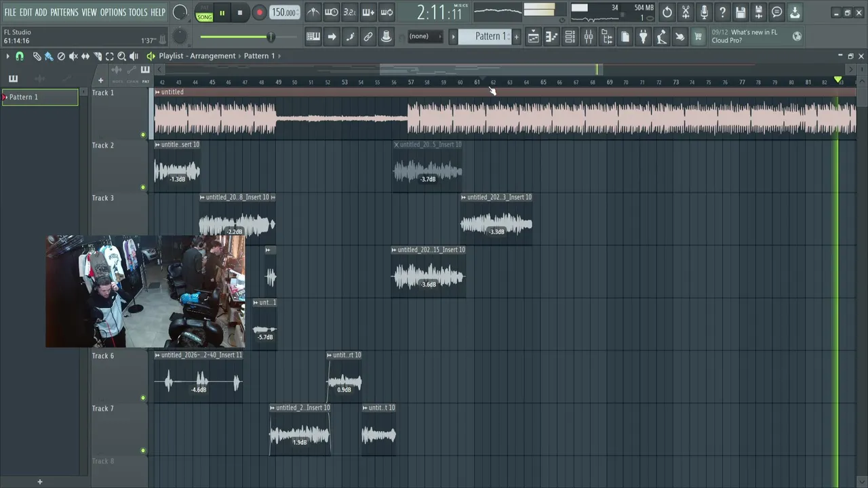This screenshot has width=868, height=488.
Task: Select the playlist slice tool
Action: point(98,56)
